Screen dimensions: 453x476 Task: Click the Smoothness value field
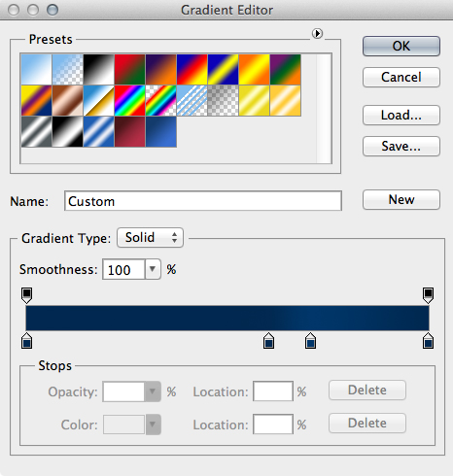123,269
